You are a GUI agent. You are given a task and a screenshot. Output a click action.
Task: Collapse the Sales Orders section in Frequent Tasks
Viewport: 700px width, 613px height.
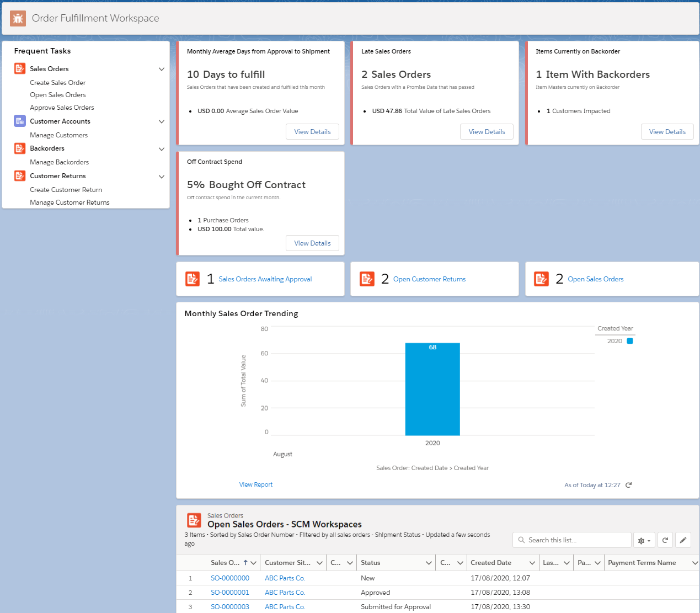coord(162,68)
